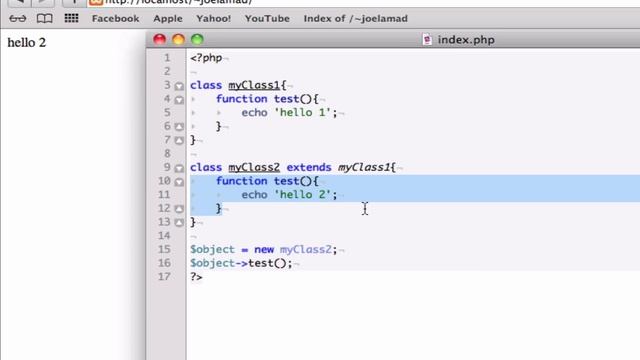Click line number 17 in gutter
The image size is (640, 360).
(x=164, y=277)
